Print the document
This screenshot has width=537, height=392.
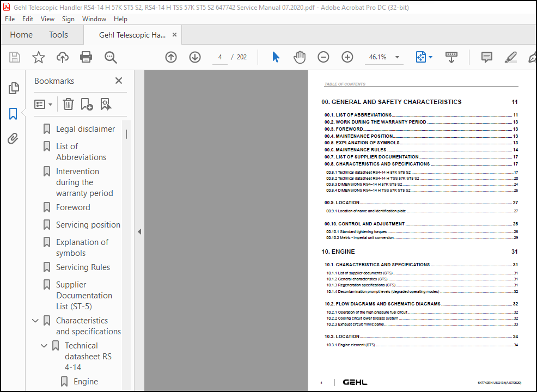[x=86, y=57]
